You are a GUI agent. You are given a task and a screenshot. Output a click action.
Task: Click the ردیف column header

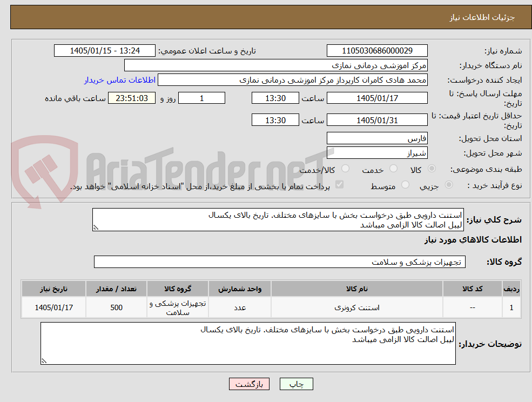click(511, 289)
